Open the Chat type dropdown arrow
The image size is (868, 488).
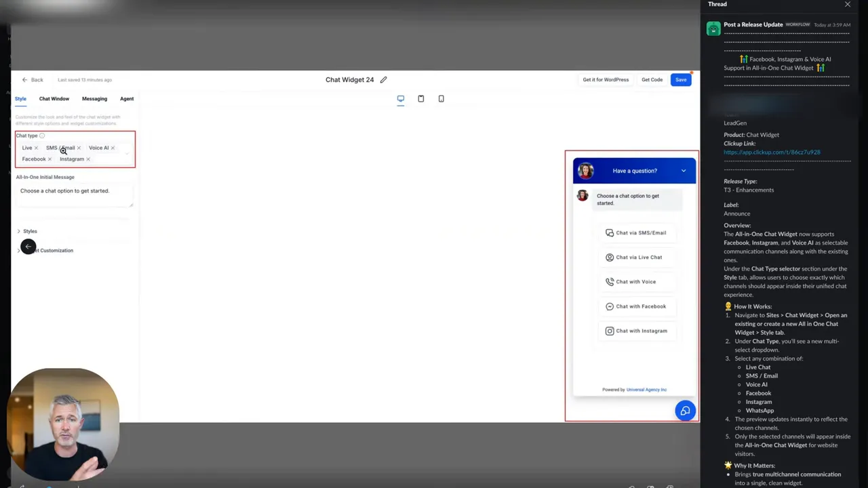click(127, 153)
